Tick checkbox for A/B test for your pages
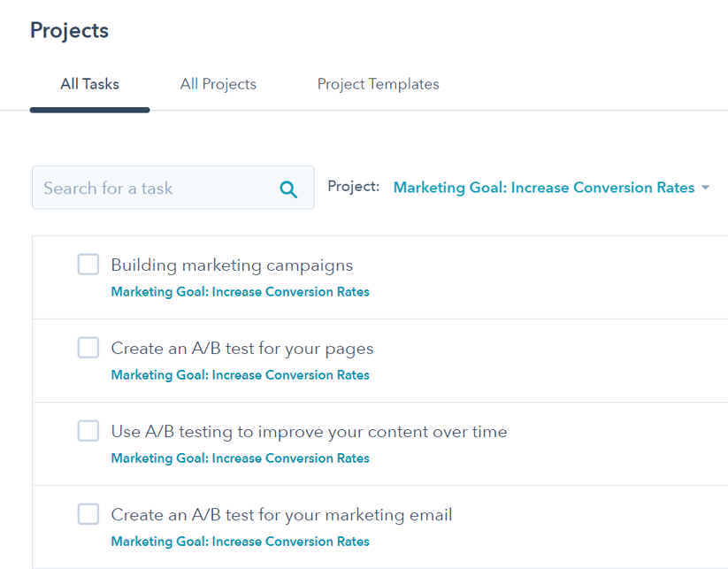This screenshot has height=569, width=728. pos(88,348)
